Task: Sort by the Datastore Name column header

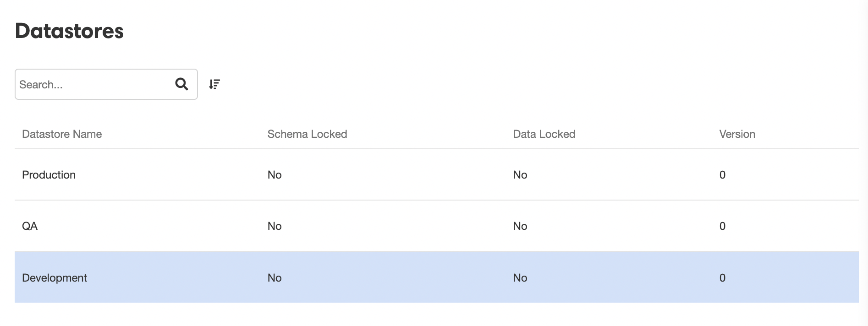Action: pos(62,134)
